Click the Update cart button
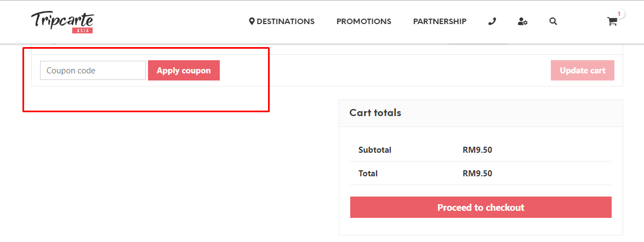The height and width of the screenshot is (242, 644). [x=582, y=71]
